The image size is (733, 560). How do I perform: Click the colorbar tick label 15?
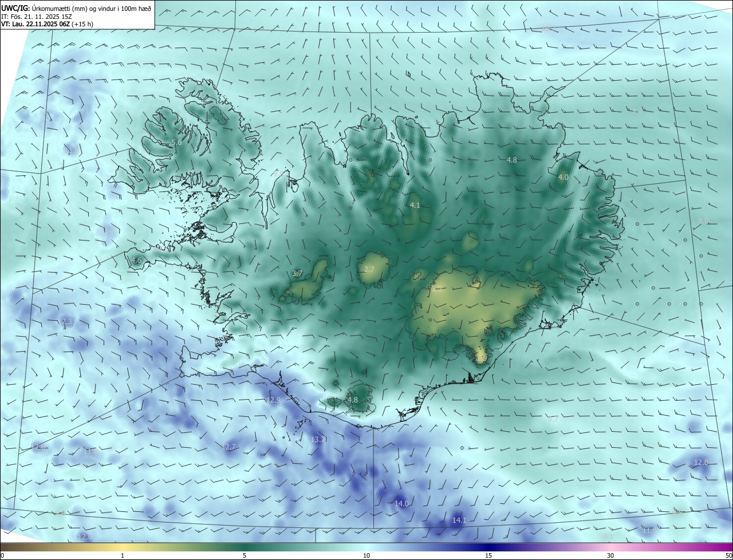[488, 555]
